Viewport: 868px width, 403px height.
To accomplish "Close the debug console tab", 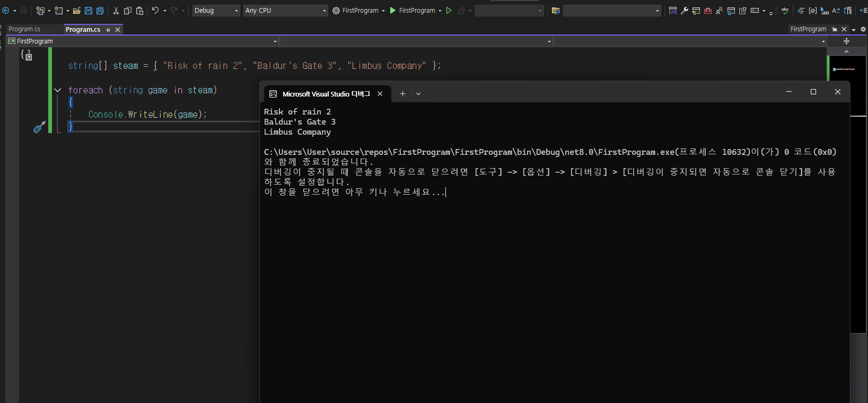I will (380, 94).
